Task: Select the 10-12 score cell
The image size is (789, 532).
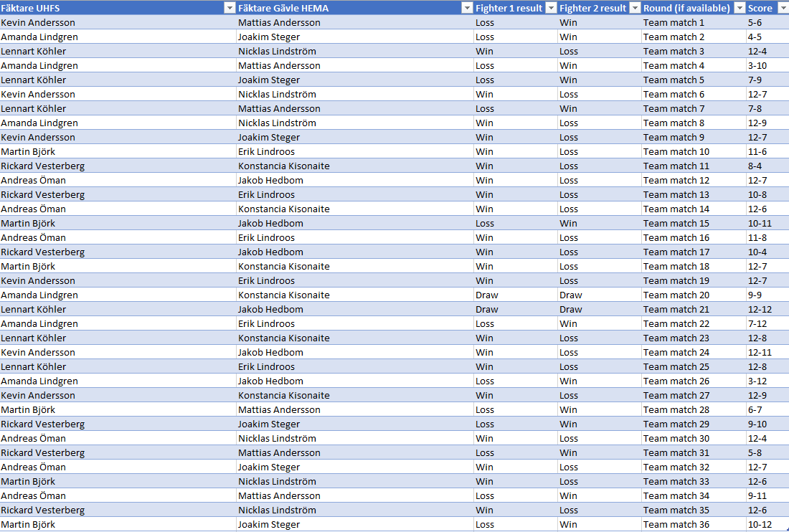Action: click(768, 524)
